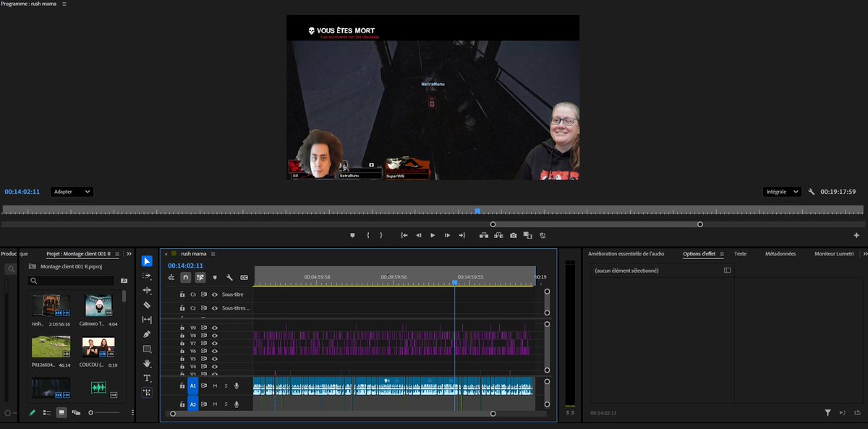Select the Slip tool
The width and height of the screenshot is (868, 429).
coord(147,320)
